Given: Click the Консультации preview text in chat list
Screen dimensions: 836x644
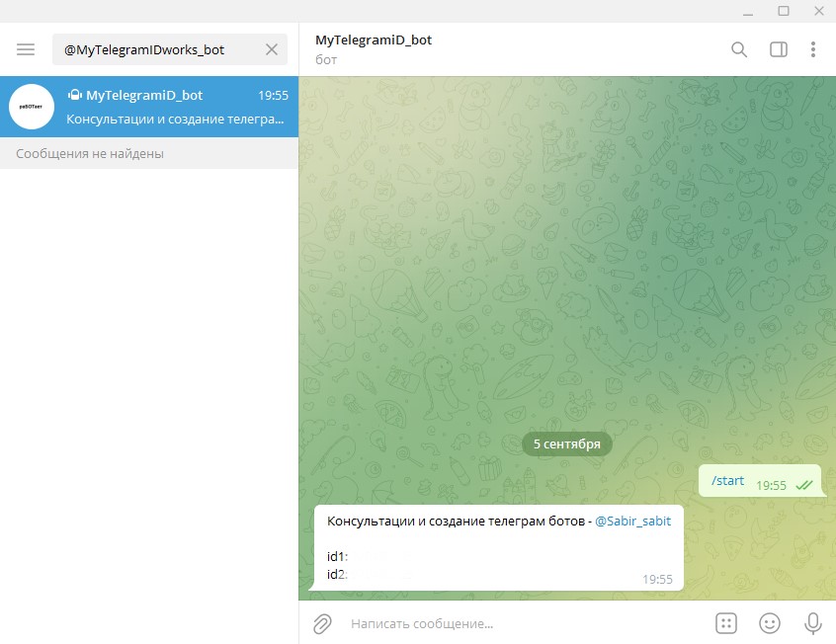Looking at the screenshot, I should tap(175, 119).
